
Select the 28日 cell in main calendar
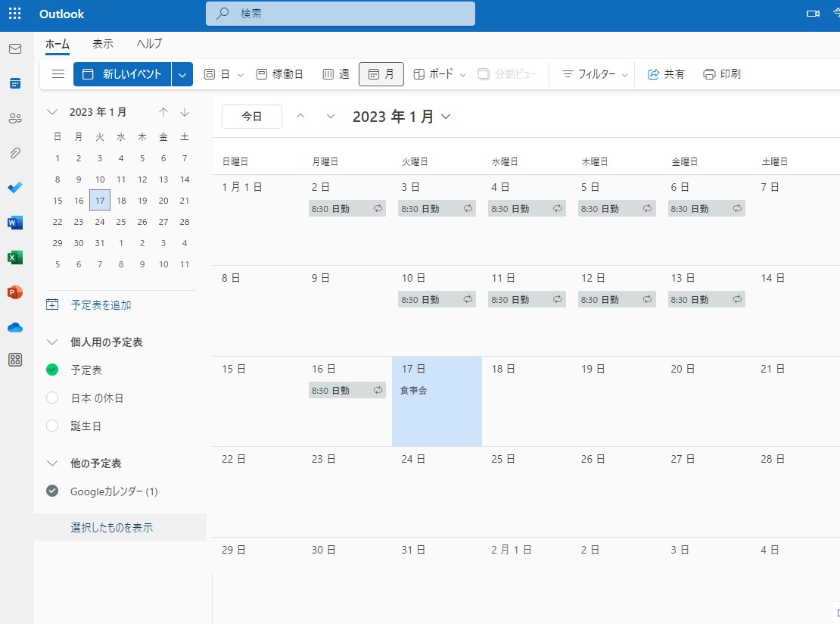click(795, 491)
